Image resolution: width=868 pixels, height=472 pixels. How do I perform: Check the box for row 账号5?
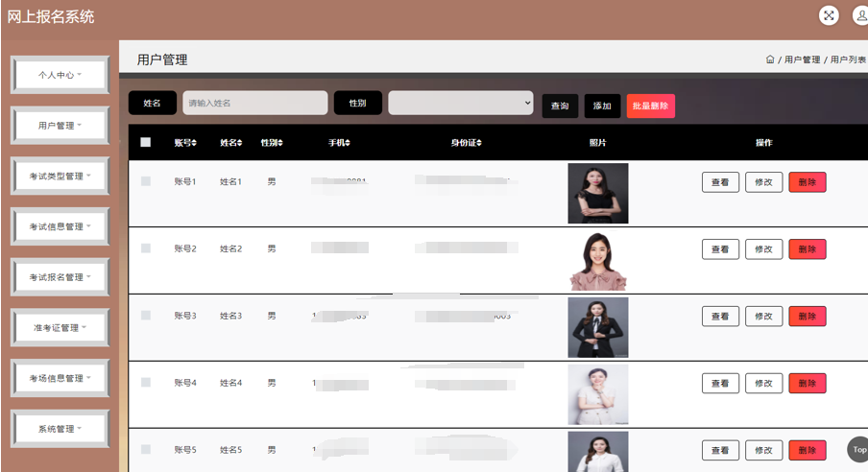(x=146, y=449)
